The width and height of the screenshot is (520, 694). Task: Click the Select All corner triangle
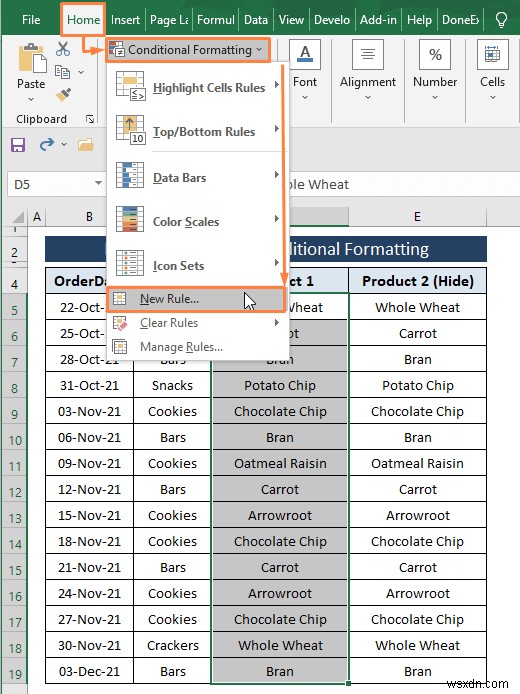coord(19,217)
